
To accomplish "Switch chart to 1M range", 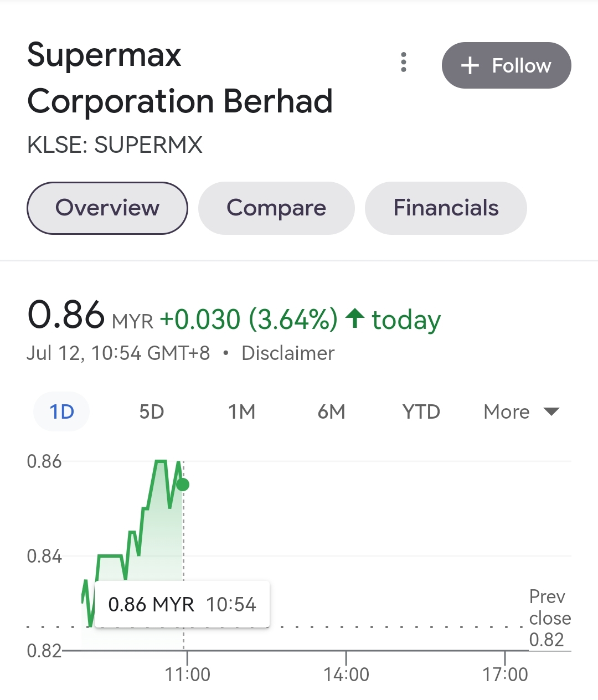I will (241, 412).
